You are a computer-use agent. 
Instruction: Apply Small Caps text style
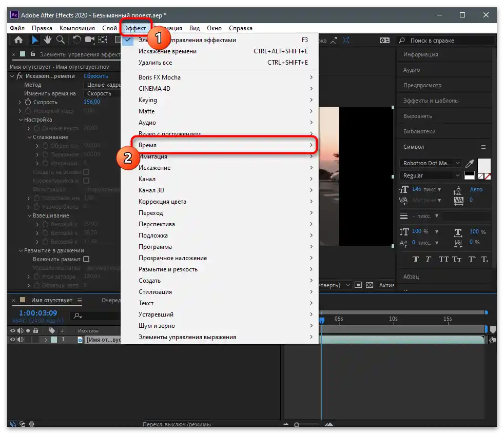click(x=457, y=259)
